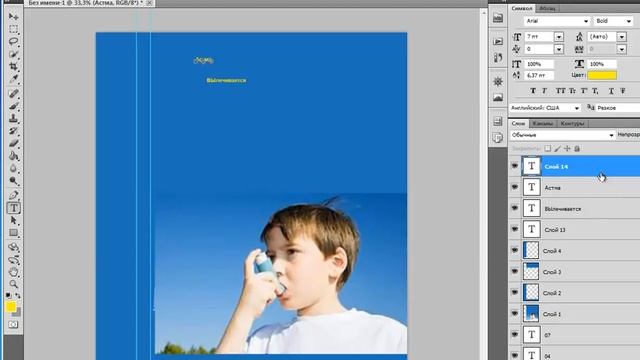Open the Actions panel icon

coord(498,42)
